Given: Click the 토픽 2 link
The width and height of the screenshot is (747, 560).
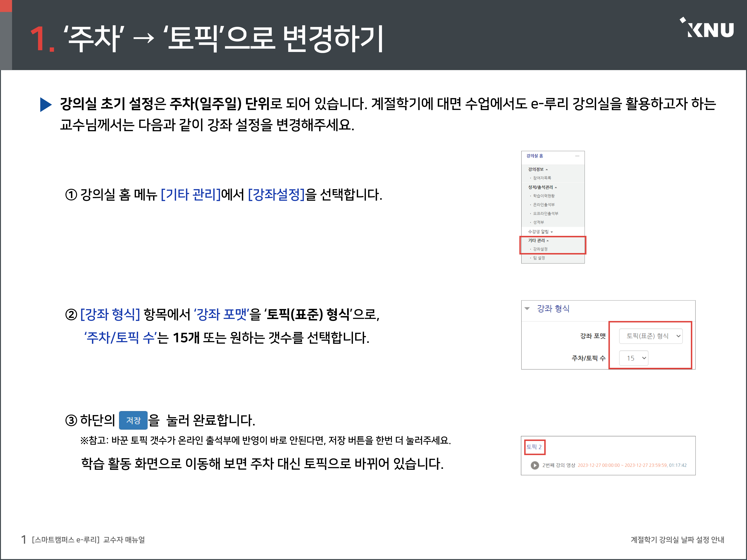Looking at the screenshot, I should coord(534,447).
